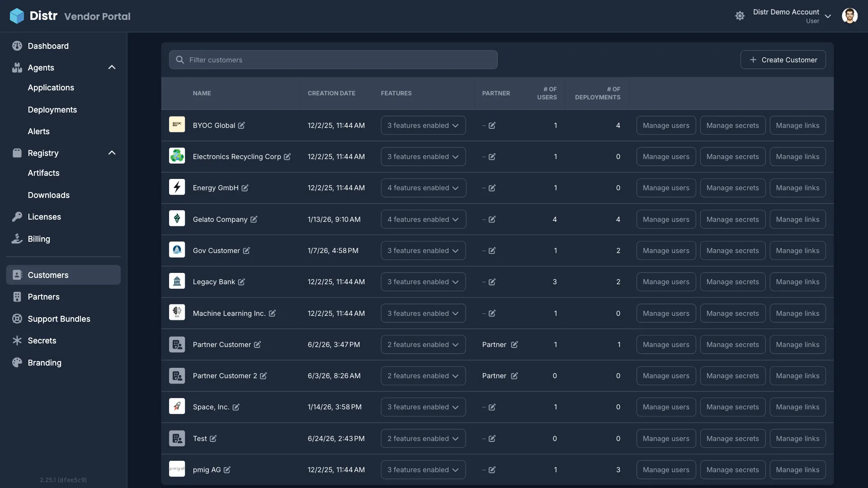868x488 pixels.
Task: Manage links for pmig AG
Action: pos(797,469)
